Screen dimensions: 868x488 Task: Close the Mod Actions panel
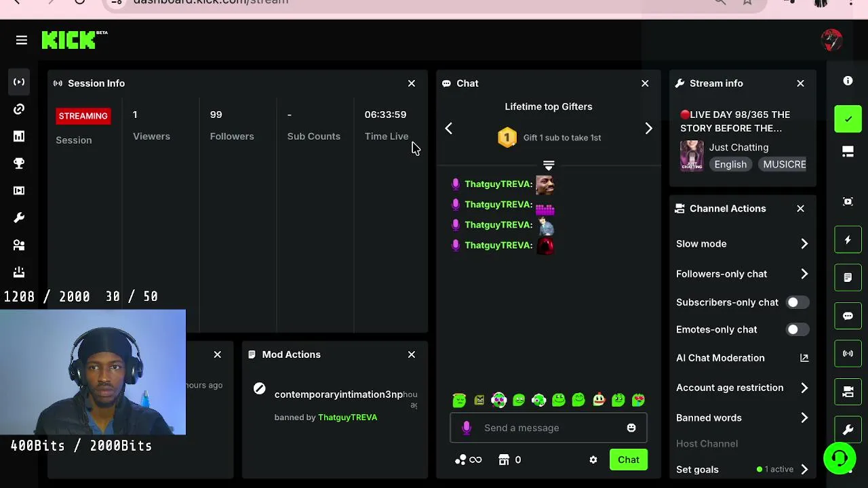tap(412, 354)
